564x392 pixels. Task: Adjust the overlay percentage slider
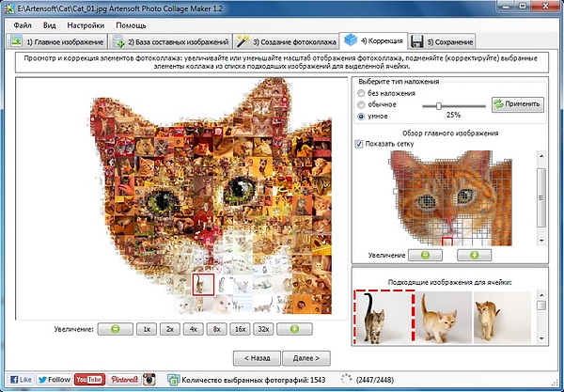[438, 106]
